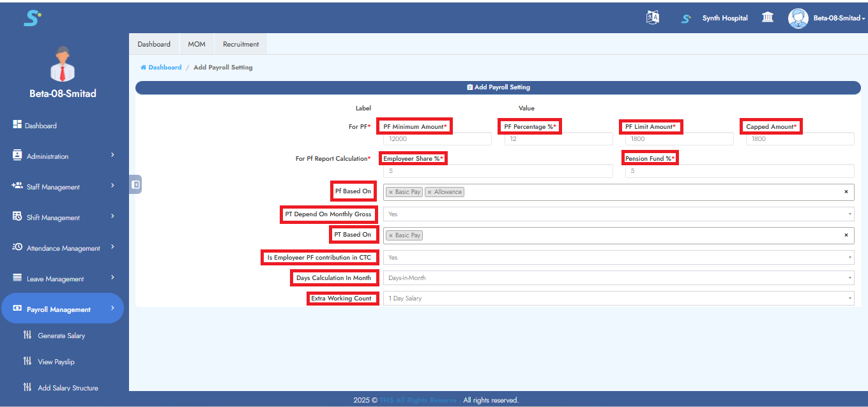868x407 pixels.
Task: Clear all selections in Pf Based On field
Action: coord(846,191)
